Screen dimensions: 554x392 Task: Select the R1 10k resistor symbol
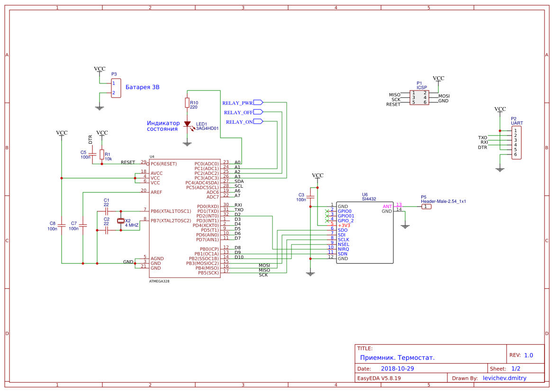(x=102, y=155)
